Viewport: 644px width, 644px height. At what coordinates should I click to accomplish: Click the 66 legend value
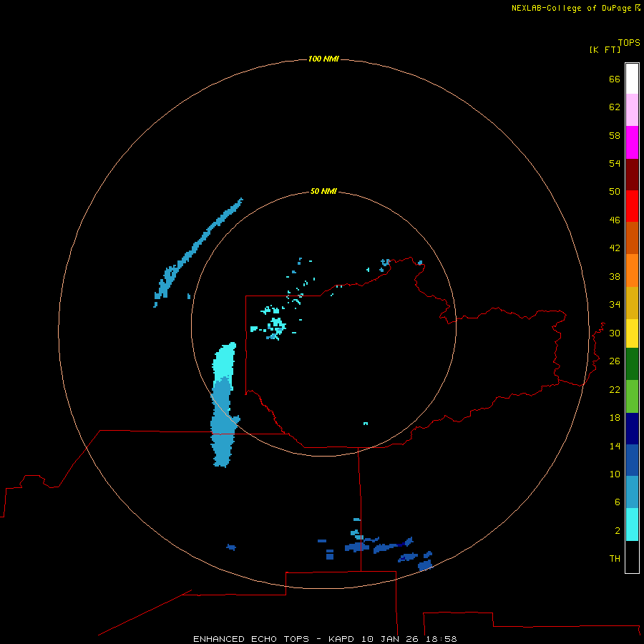[615, 79]
